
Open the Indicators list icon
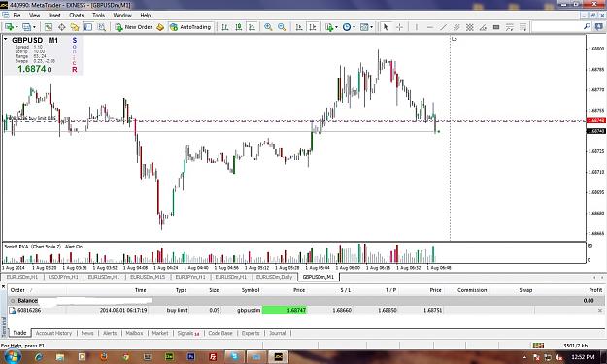coord(329,27)
